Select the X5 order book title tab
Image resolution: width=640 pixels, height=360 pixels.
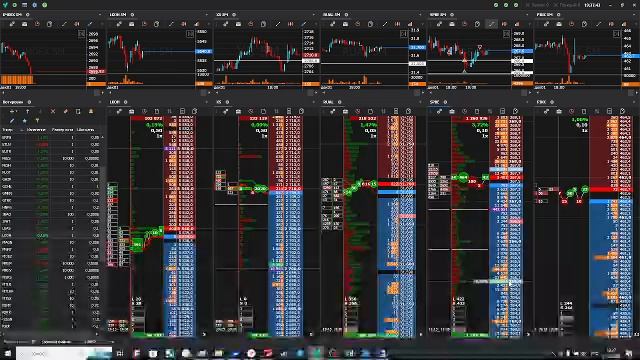pyautogui.click(x=219, y=102)
